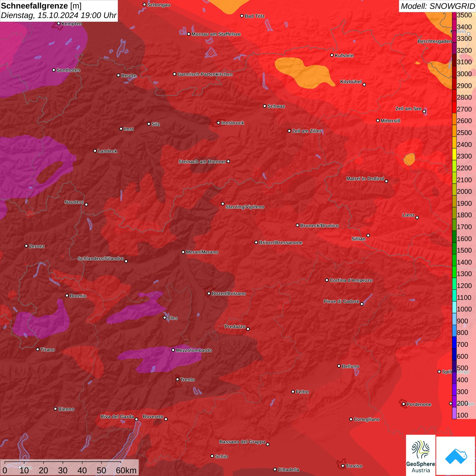Select the 'Murnau am Staffelsee' label
This screenshot has height=476, width=476.
click(216, 34)
